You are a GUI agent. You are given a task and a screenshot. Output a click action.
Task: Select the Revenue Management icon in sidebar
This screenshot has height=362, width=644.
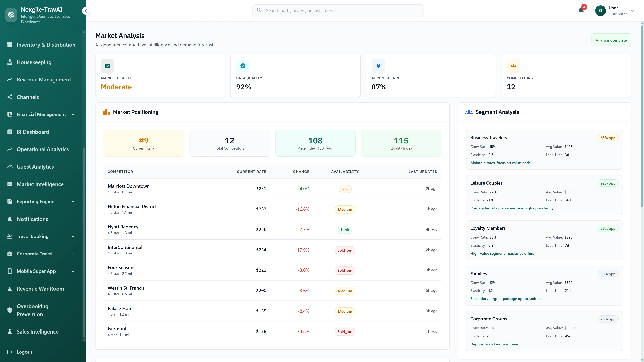tap(10, 79)
